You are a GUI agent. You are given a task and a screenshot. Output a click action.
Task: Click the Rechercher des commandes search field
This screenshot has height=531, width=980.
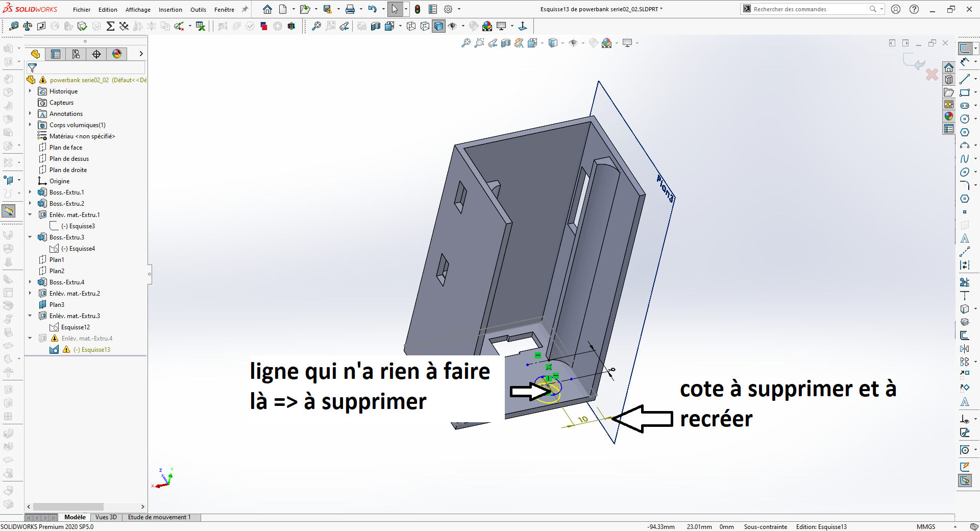click(810, 9)
